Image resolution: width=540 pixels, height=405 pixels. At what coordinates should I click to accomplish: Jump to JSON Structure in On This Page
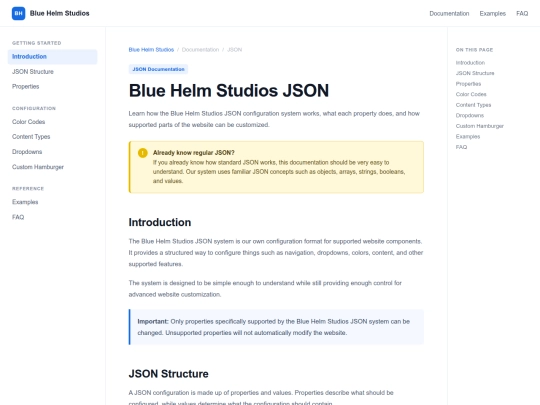[475, 73]
